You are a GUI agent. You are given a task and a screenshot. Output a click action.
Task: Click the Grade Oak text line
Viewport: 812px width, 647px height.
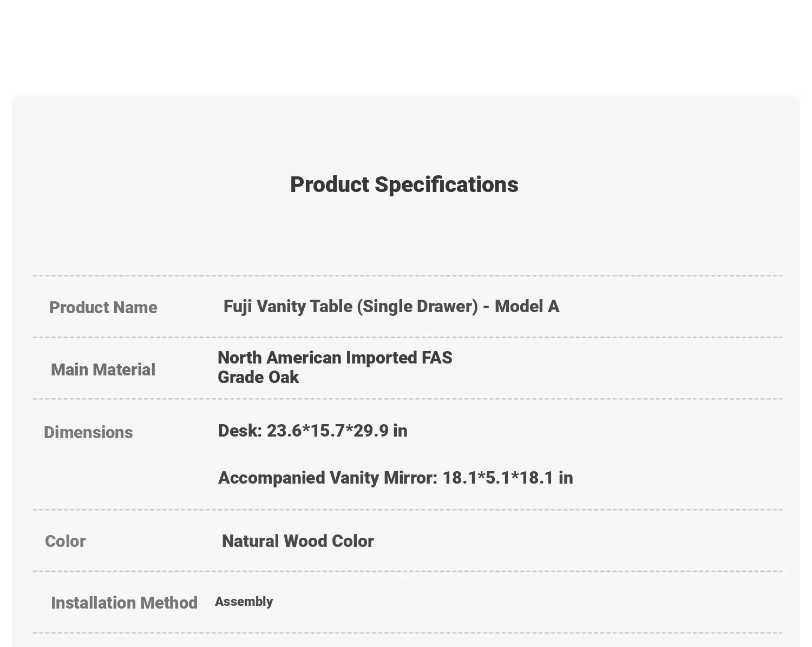click(x=258, y=377)
